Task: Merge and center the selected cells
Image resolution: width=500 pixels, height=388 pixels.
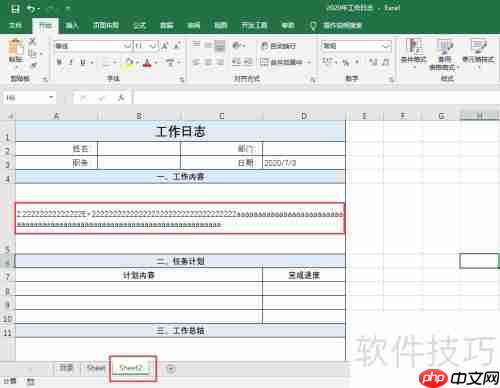Action: [281, 62]
